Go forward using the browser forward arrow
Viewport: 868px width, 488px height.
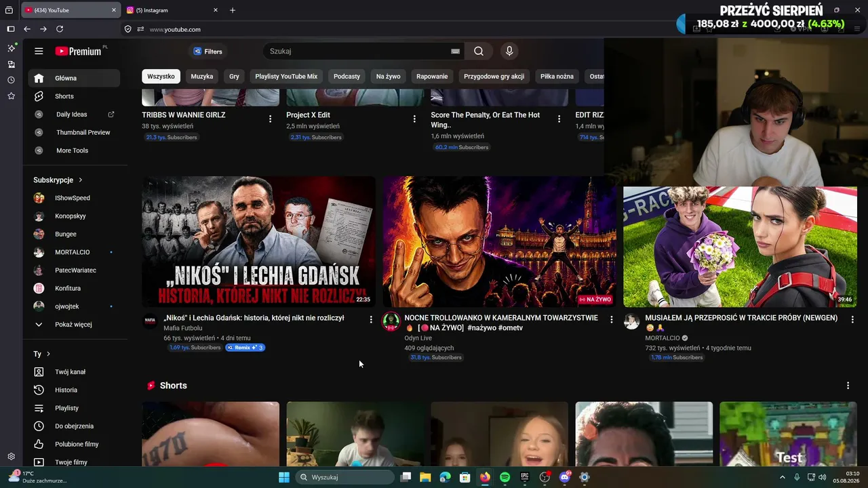tap(43, 29)
